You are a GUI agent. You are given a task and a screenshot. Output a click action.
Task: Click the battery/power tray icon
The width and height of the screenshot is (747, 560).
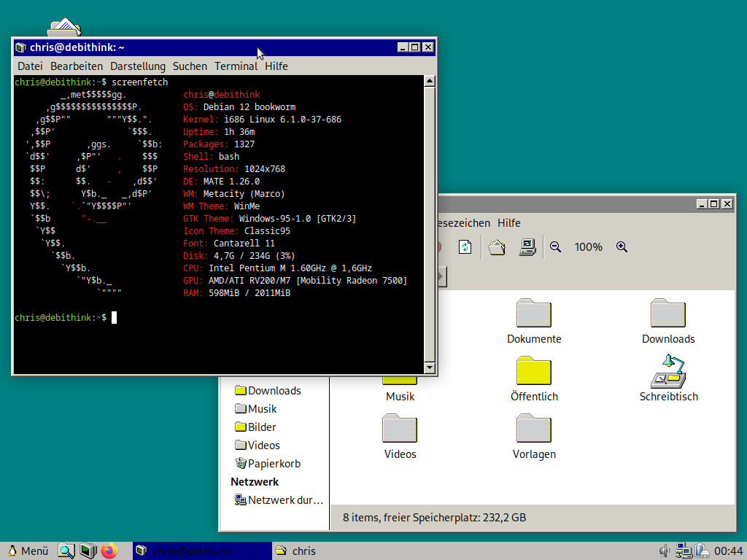pyautogui.click(x=701, y=551)
